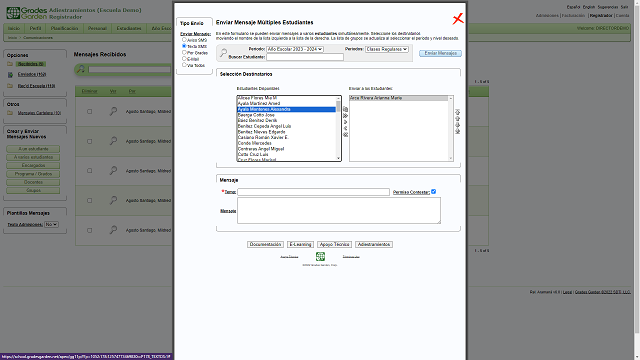Click the Adiestramientos button
640x360 pixels.
click(x=374, y=244)
